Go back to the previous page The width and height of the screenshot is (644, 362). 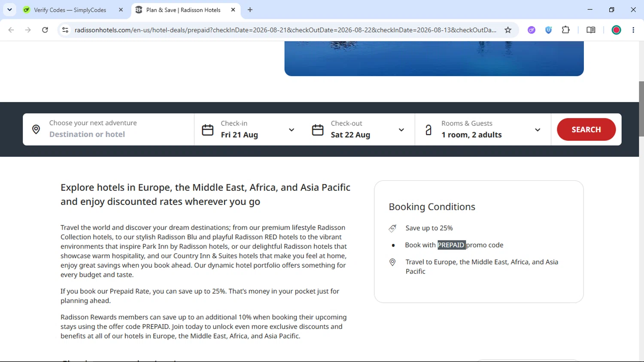point(11,30)
